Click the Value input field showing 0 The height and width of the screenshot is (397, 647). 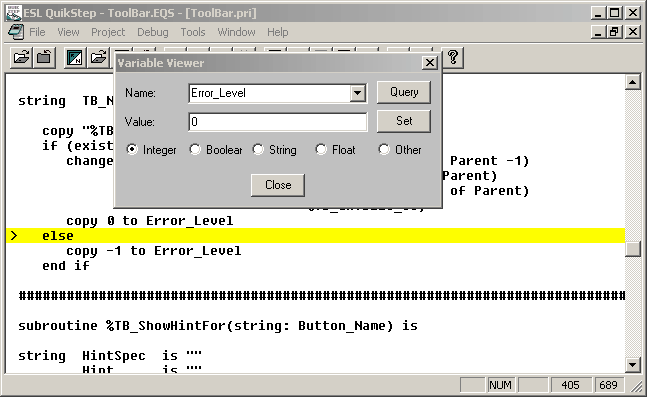tap(278, 122)
